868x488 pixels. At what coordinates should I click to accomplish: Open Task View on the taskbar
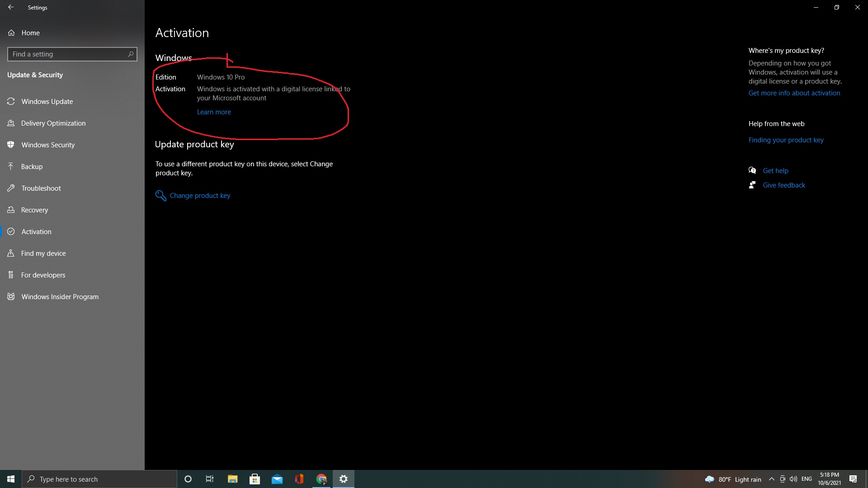210,479
